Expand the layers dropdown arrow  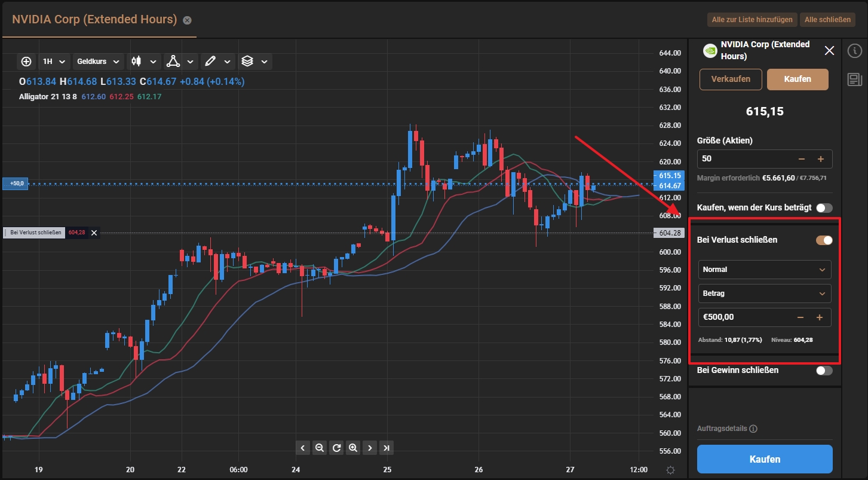coord(265,62)
